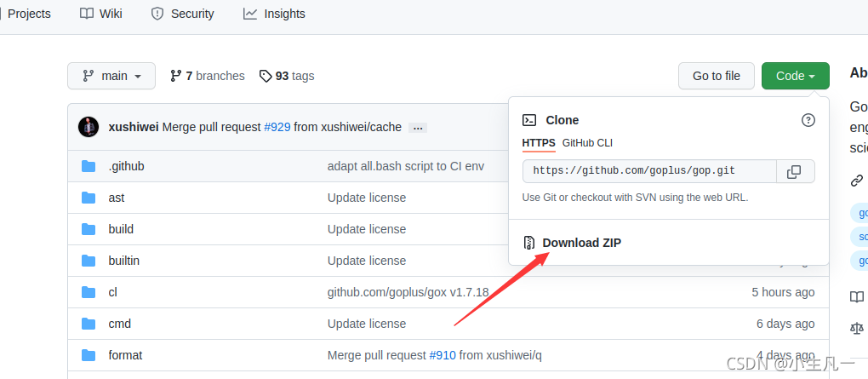Click the Go to file button
Image resolution: width=868 pixels, height=379 pixels.
(717, 76)
